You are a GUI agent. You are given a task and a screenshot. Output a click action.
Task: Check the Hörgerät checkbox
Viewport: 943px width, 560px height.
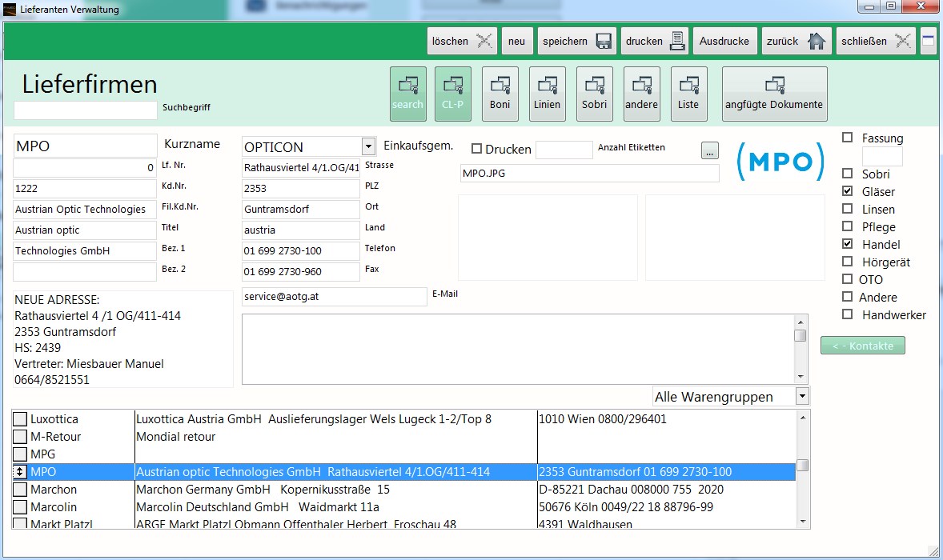click(x=848, y=262)
